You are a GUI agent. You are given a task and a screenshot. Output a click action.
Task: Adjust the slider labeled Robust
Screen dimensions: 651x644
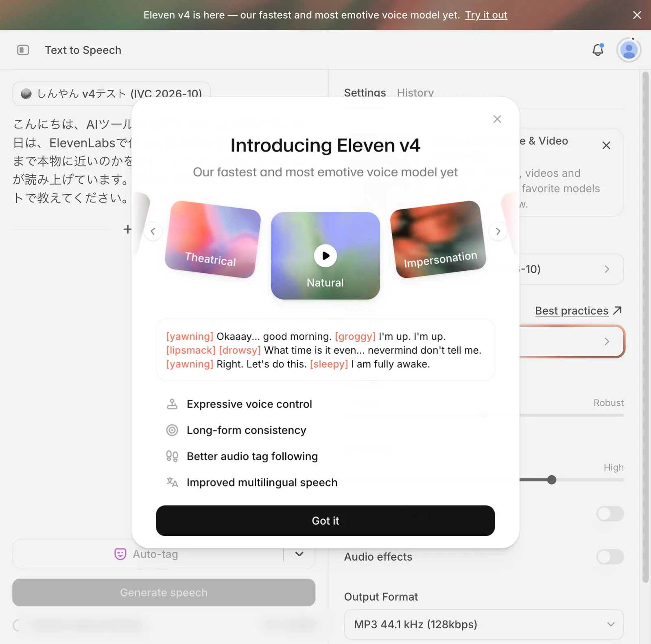[572, 415]
